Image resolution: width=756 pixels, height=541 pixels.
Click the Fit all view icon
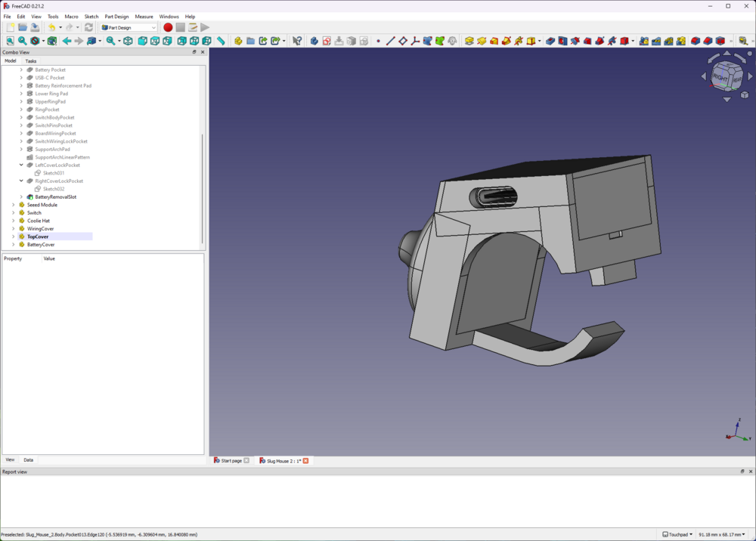pos(10,41)
